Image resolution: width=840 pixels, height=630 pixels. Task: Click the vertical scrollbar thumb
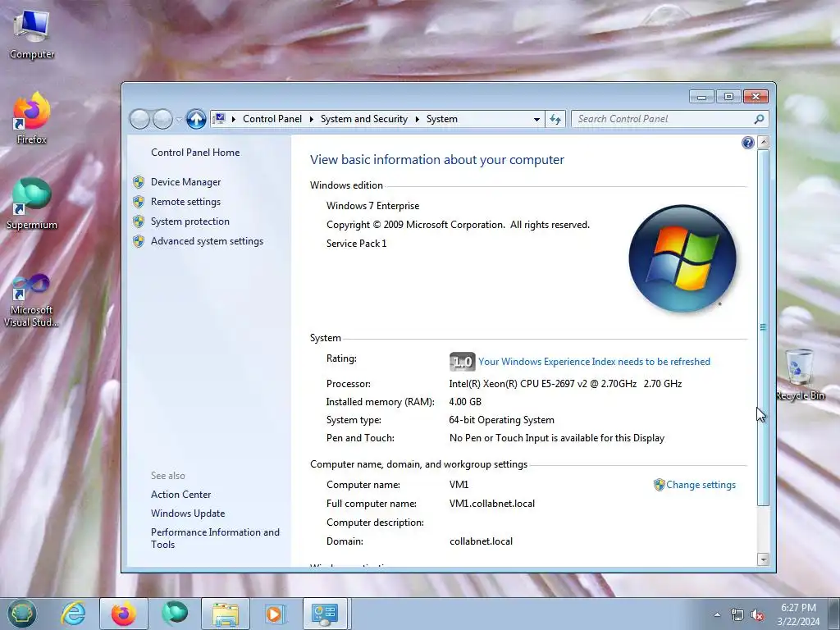pyautogui.click(x=764, y=327)
